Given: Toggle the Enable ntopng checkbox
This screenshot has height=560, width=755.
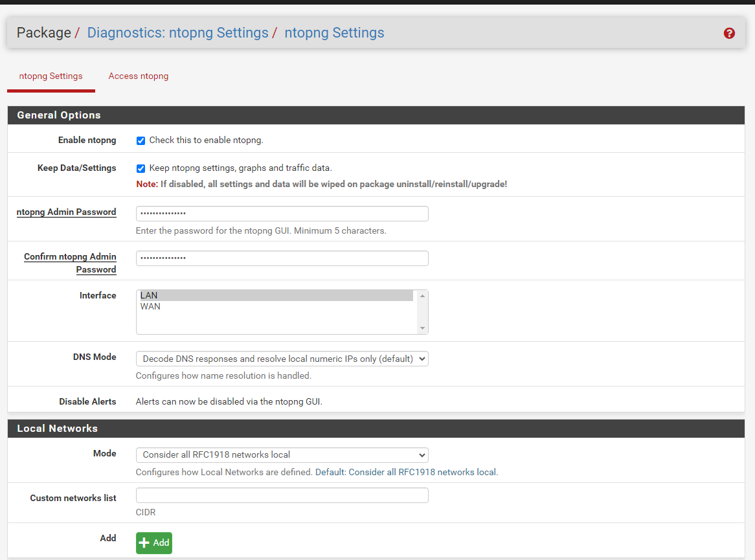Looking at the screenshot, I should (141, 140).
